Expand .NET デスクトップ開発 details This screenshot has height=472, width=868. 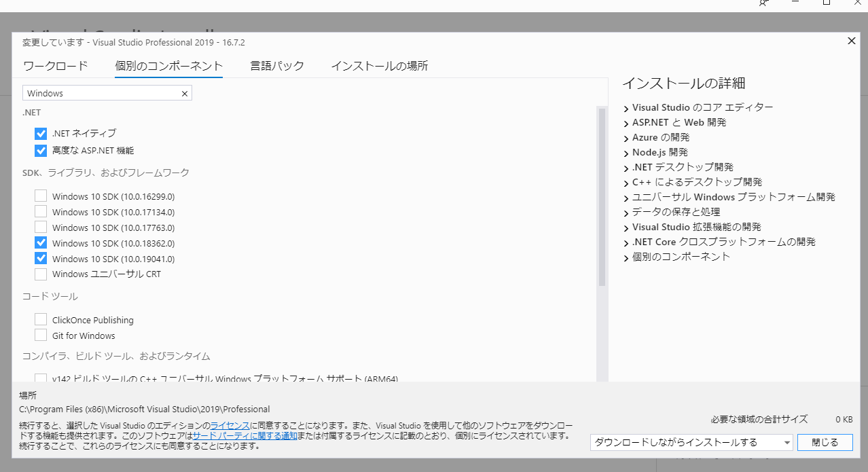626,168
